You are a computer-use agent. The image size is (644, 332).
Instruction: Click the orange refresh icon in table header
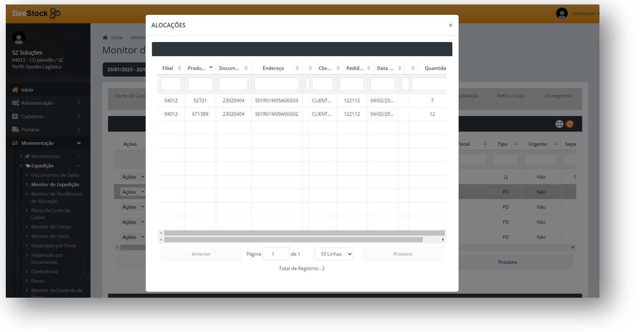570,124
